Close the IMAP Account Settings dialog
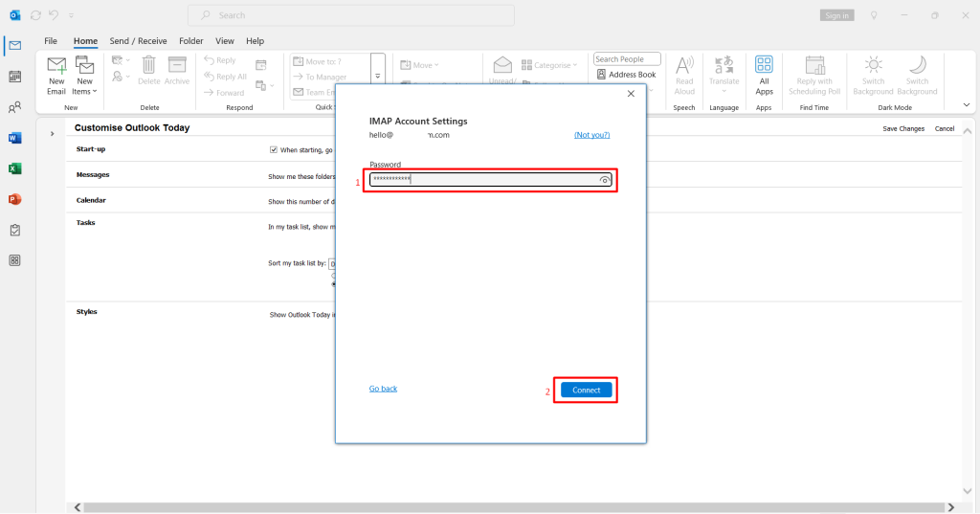This screenshot has height=514, width=980. coord(631,94)
